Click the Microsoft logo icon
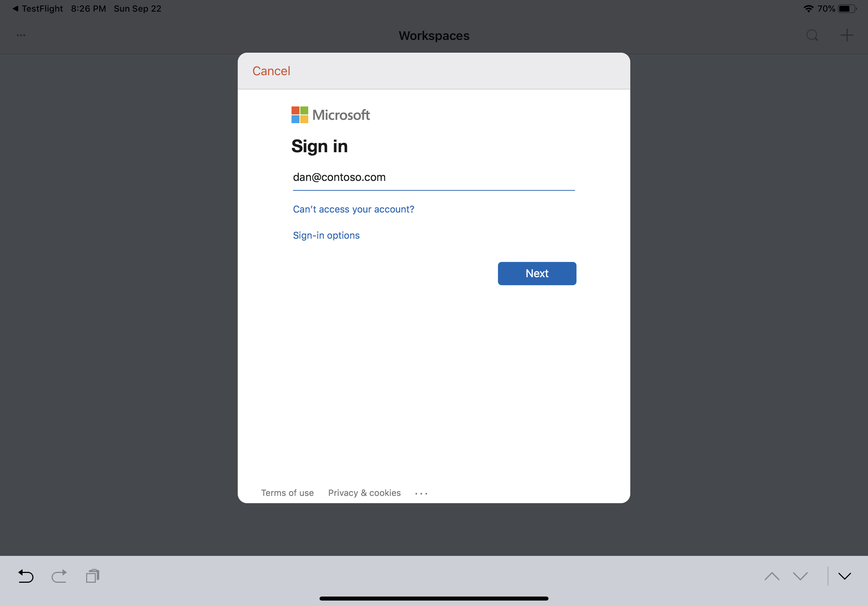The height and width of the screenshot is (606, 868). pyautogui.click(x=300, y=114)
